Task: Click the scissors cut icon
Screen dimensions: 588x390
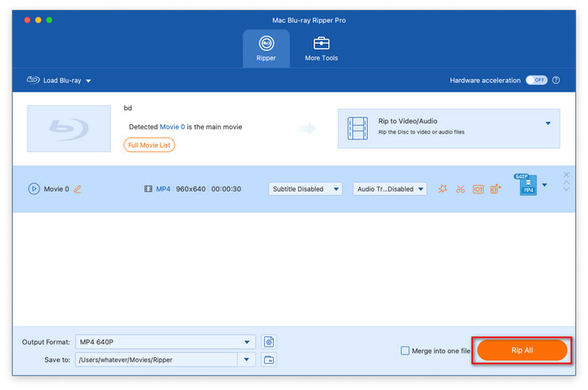Action: click(x=460, y=189)
